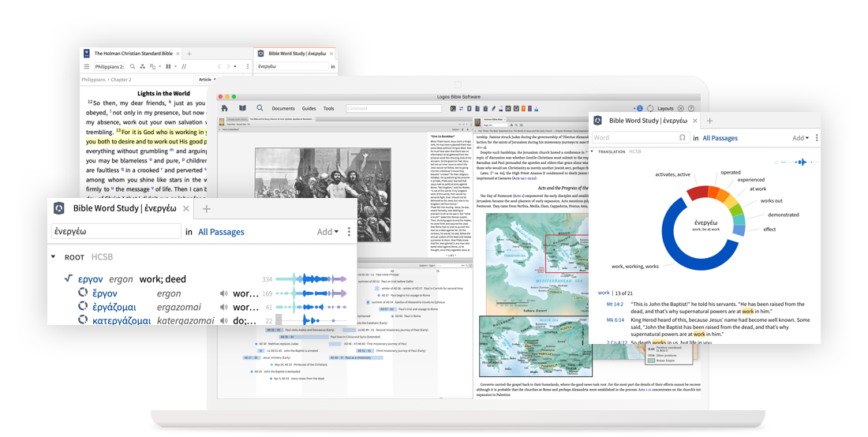868x437 pixels.
Task: Open kebab menu in right Word Study panel
Action: click(817, 138)
